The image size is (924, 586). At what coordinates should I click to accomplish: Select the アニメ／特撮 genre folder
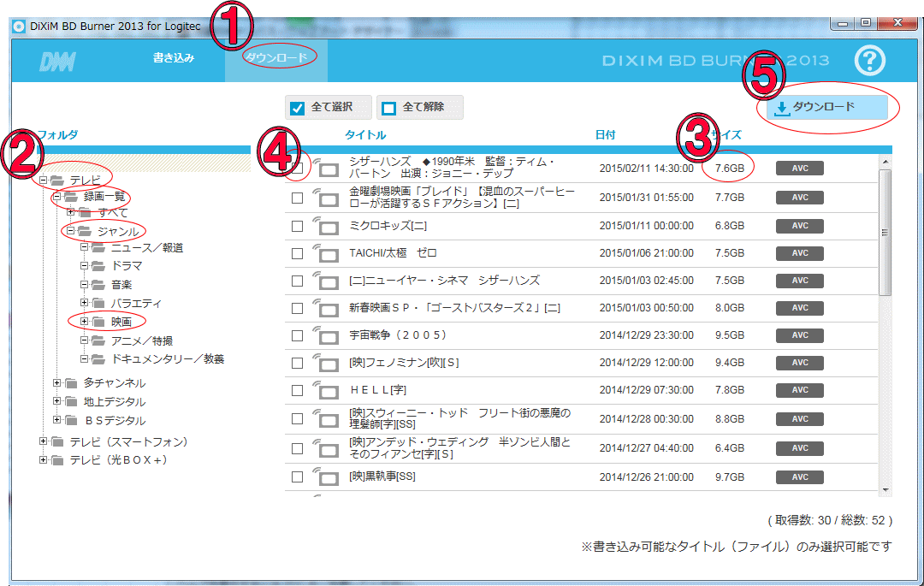pyautogui.click(x=141, y=341)
